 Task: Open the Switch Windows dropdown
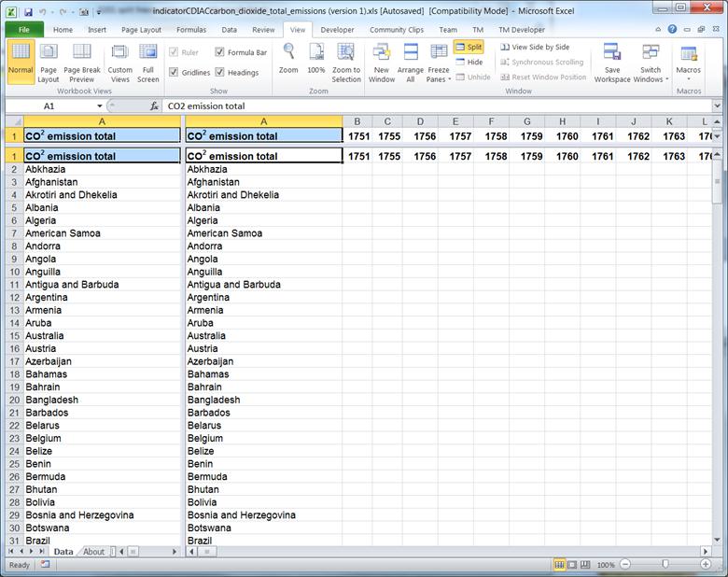[x=651, y=75]
